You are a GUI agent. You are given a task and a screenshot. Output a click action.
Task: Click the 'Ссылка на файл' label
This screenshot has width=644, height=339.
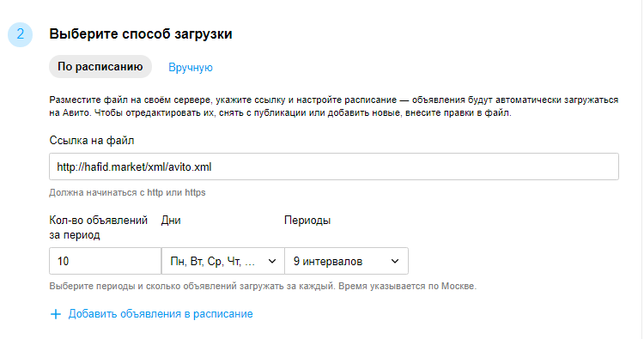point(92,141)
